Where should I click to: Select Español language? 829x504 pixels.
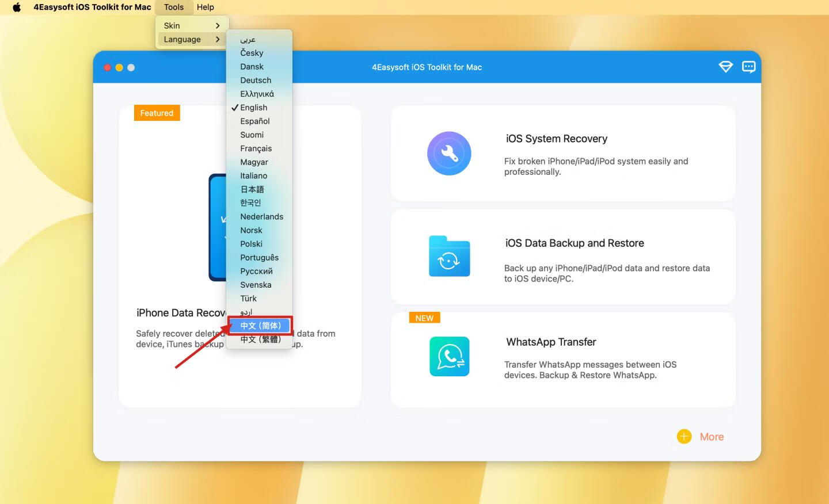click(259, 121)
